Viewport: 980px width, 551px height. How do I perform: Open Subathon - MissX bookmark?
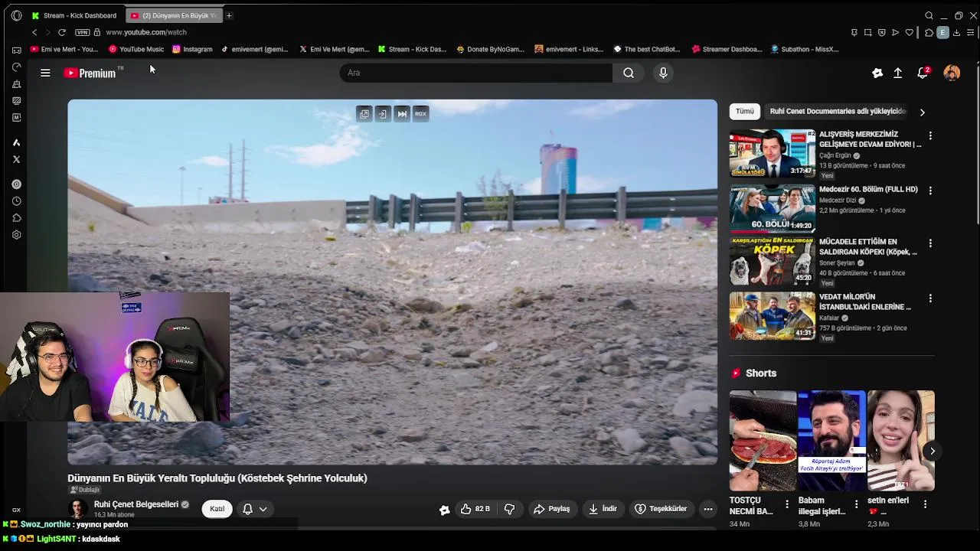click(x=805, y=49)
